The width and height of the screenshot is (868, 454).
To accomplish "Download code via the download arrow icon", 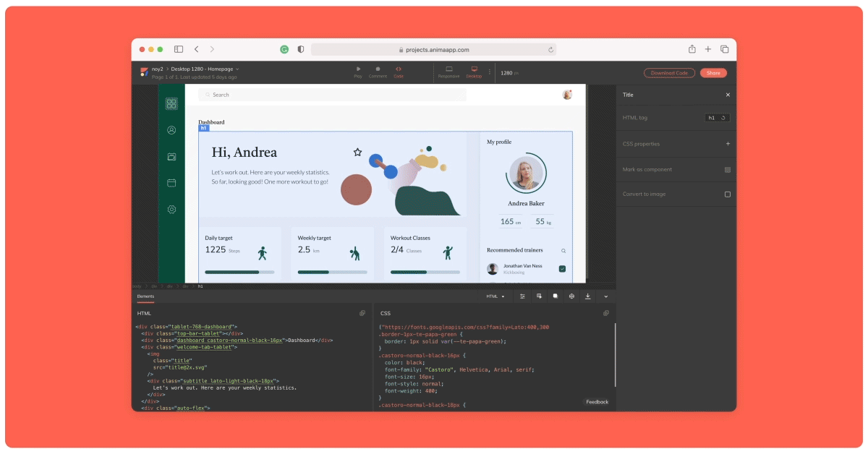I will 588,296.
